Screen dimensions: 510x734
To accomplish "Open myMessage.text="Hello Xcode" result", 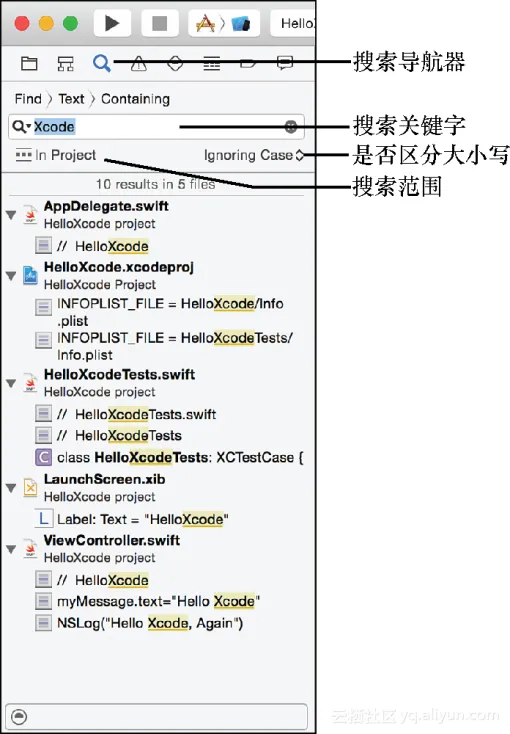I will (158, 601).
